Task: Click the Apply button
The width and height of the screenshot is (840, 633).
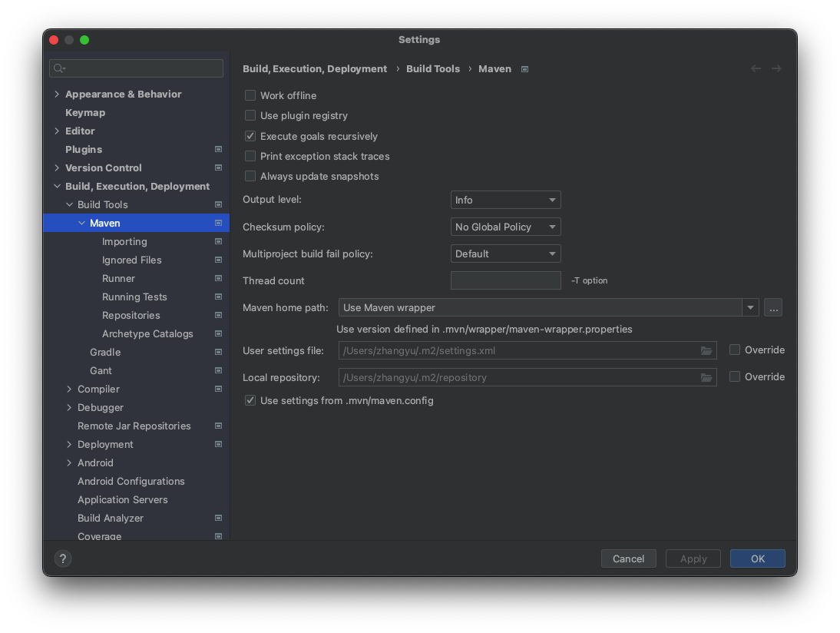Action: (x=693, y=558)
